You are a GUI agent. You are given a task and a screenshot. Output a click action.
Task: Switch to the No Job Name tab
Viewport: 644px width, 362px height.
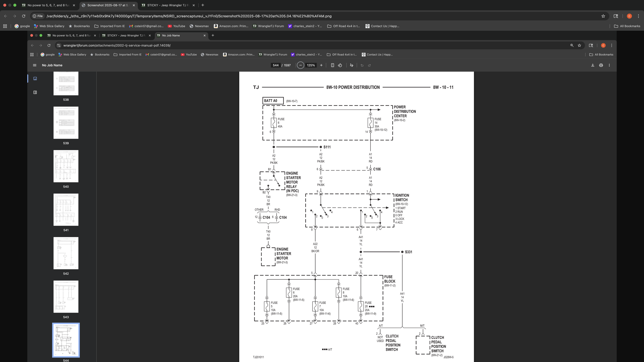pos(180,36)
